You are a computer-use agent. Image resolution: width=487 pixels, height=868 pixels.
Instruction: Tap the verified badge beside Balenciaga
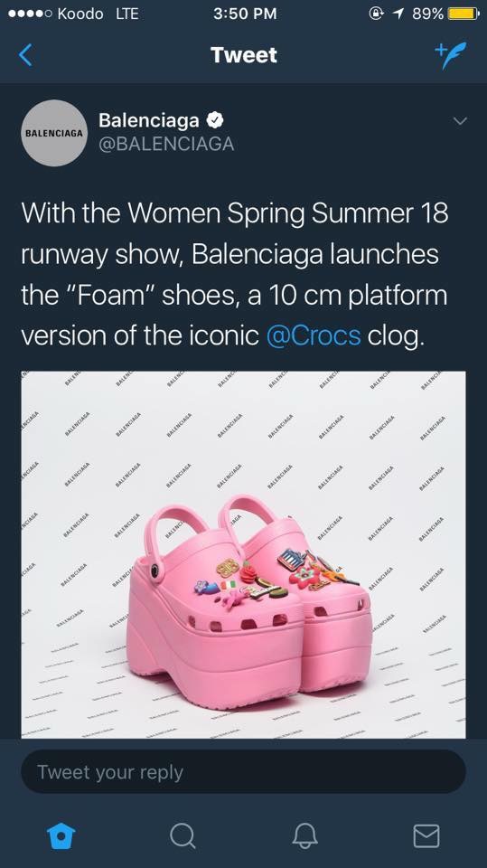pyautogui.click(x=215, y=119)
